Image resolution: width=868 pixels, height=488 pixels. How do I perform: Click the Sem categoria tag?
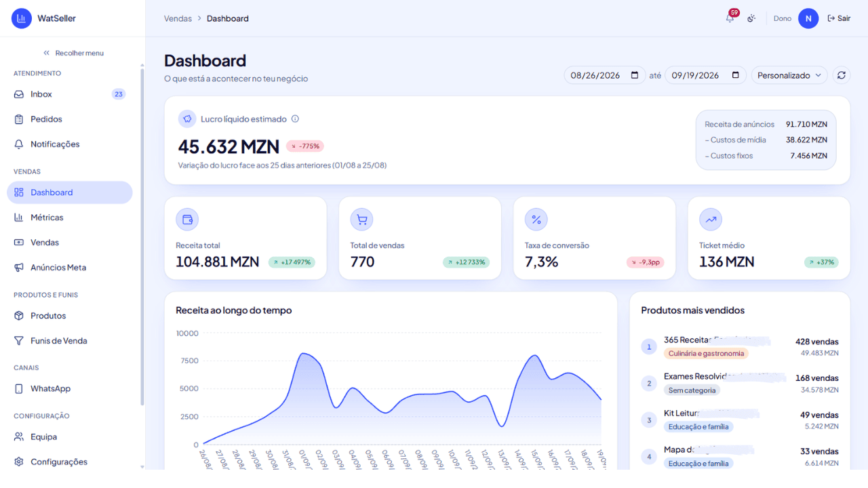[x=692, y=390]
